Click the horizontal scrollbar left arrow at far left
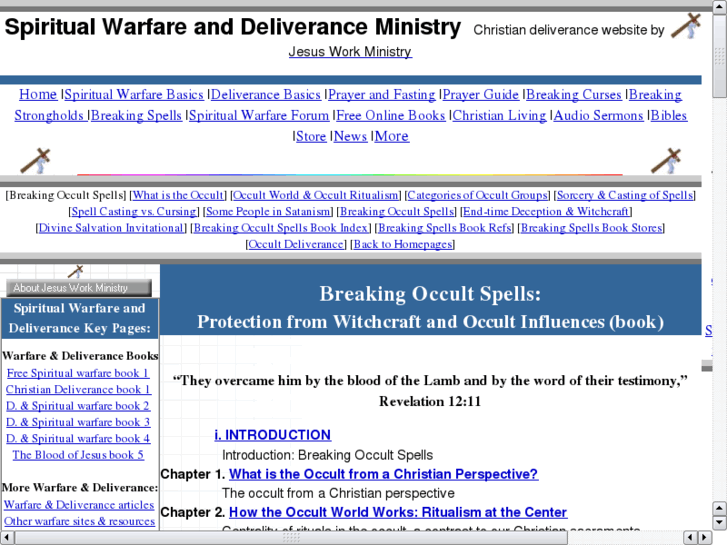 click(x=7, y=537)
